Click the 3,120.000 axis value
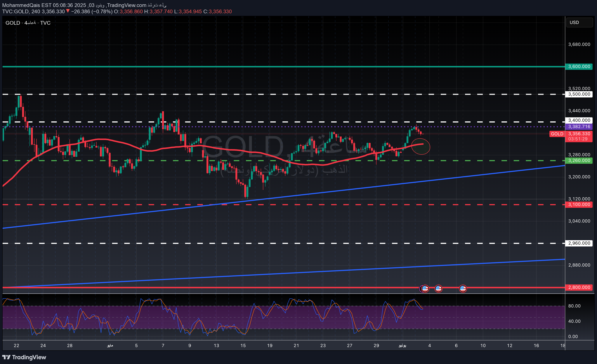The width and height of the screenshot is (597, 364). (x=579, y=199)
